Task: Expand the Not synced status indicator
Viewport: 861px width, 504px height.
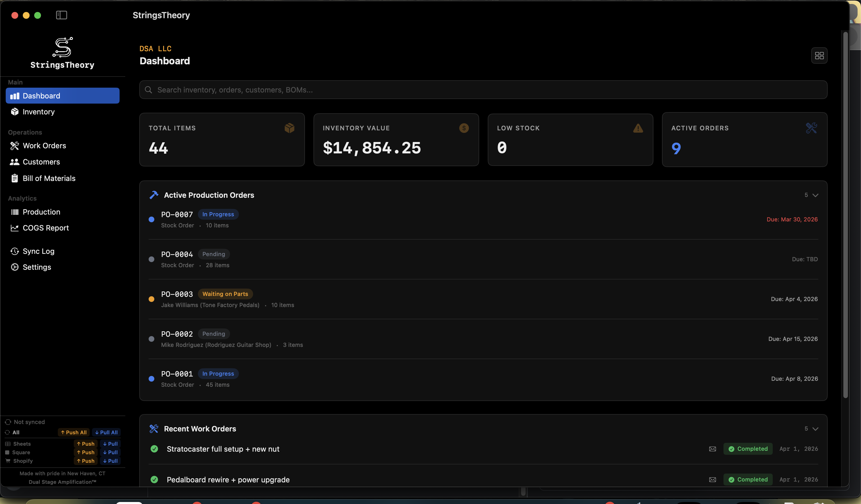Action: pos(8,422)
